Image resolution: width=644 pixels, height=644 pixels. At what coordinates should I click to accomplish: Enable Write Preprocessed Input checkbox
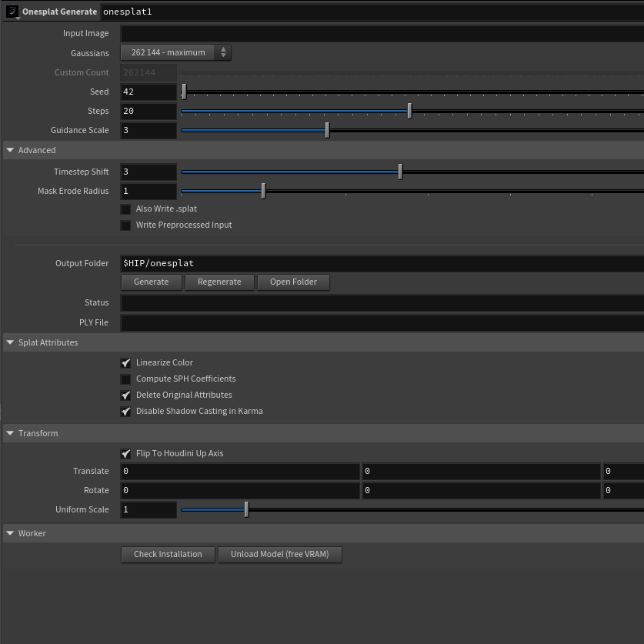point(125,225)
